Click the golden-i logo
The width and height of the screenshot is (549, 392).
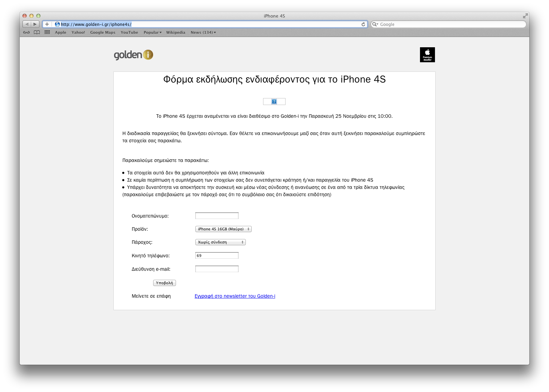[133, 55]
